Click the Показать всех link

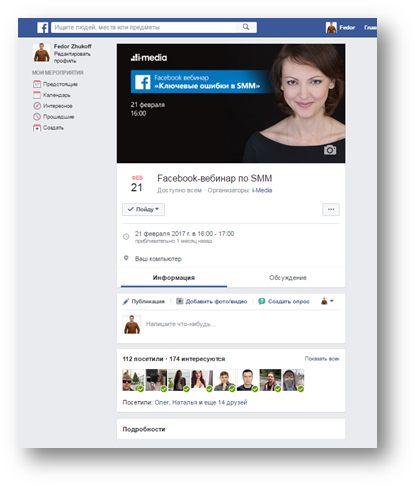[x=322, y=359]
